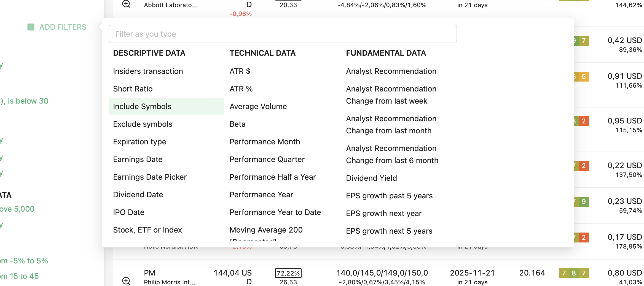Select the Dividend Yield fundamental filter
Image resolution: width=644 pixels, height=286 pixels.
[371, 178]
